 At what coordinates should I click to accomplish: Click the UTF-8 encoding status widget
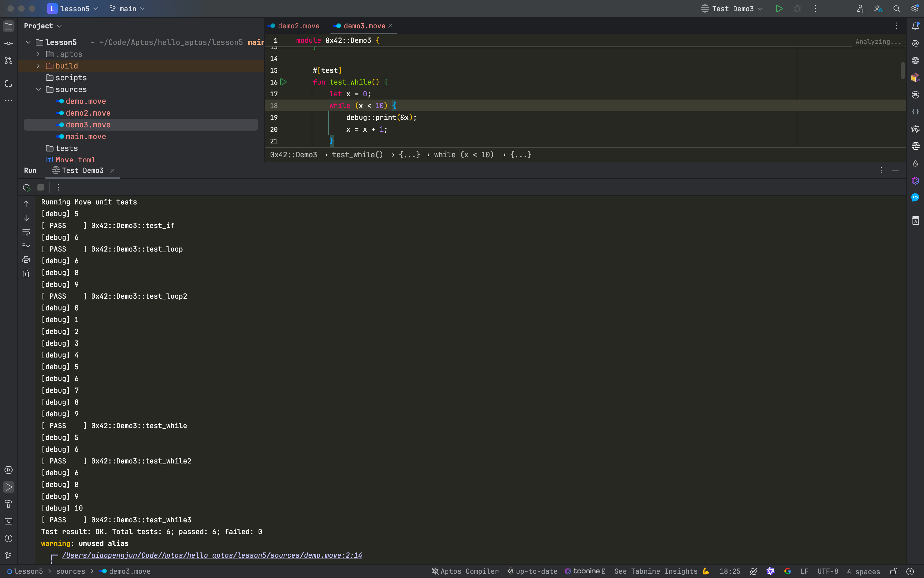pyautogui.click(x=828, y=571)
